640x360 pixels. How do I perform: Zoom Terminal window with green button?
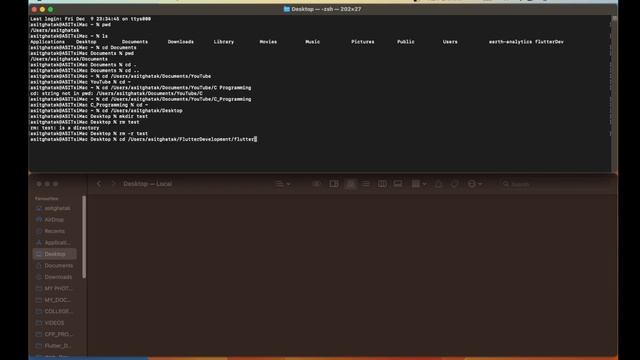coord(51,9)
